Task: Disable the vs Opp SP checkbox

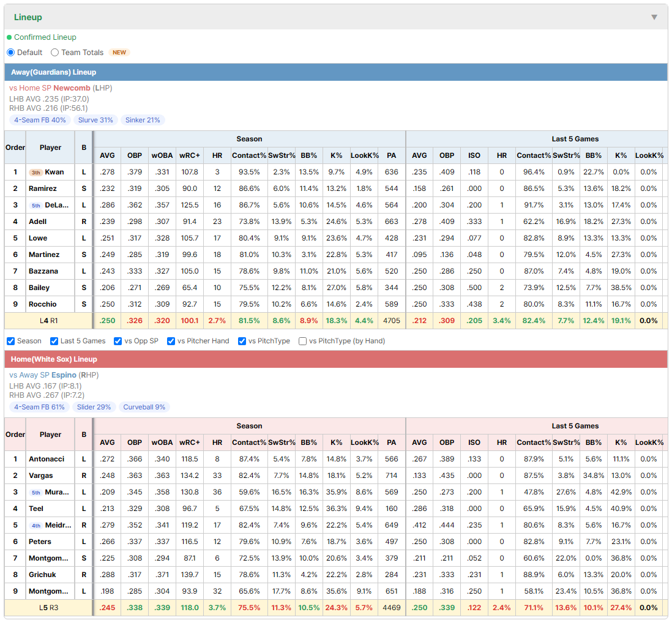Action: pos(118,341)
